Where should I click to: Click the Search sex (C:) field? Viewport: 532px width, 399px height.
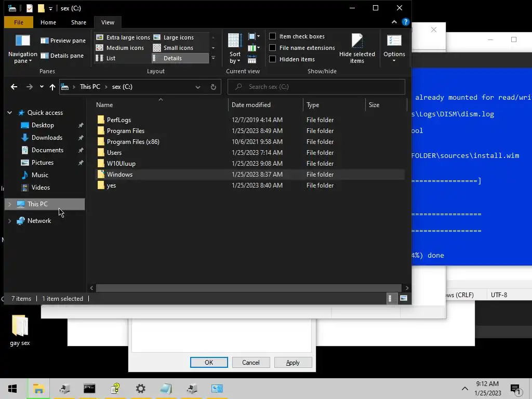(316, 87)
